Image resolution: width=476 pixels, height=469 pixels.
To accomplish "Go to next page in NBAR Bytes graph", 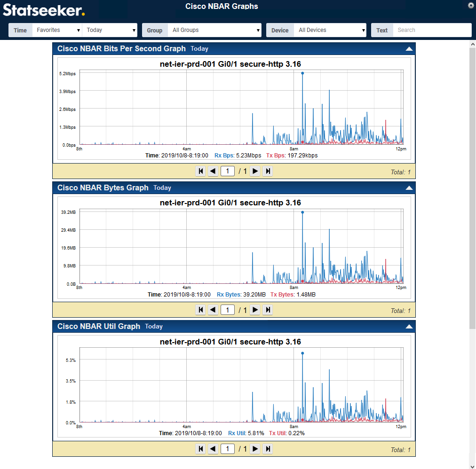I will (x=255, y=310).
